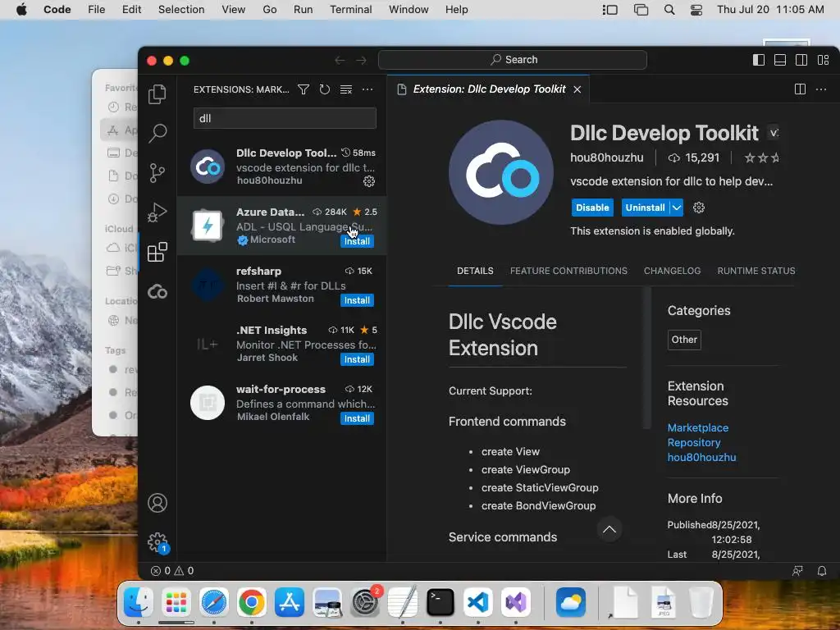The height and width of the screenshot is (630, 840).
Task: Select the Other category tag
Action: pyautogui.click(x=684, y=340)
